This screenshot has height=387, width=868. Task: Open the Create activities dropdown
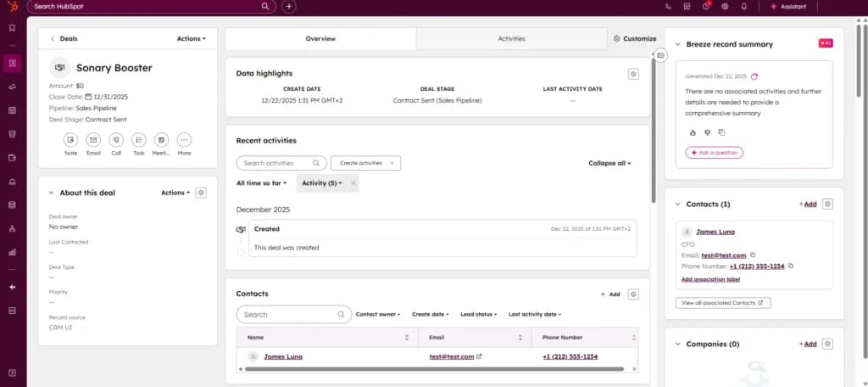[x=366, y=163]
